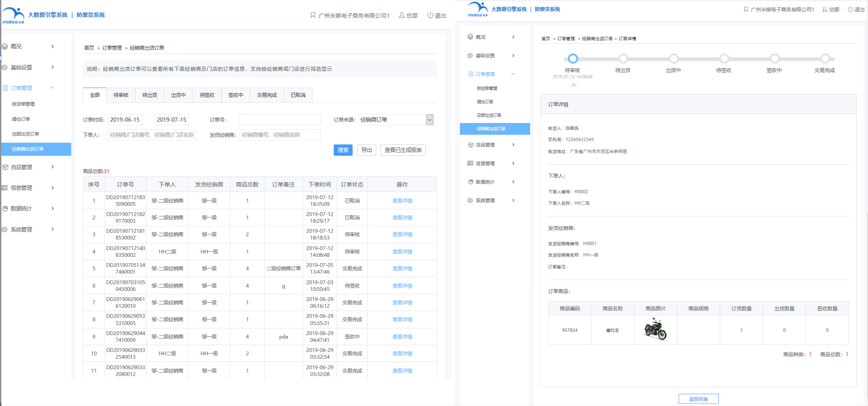
Task: Expand 概况 chevron in order list sidebar
Action: click(52, 46)
